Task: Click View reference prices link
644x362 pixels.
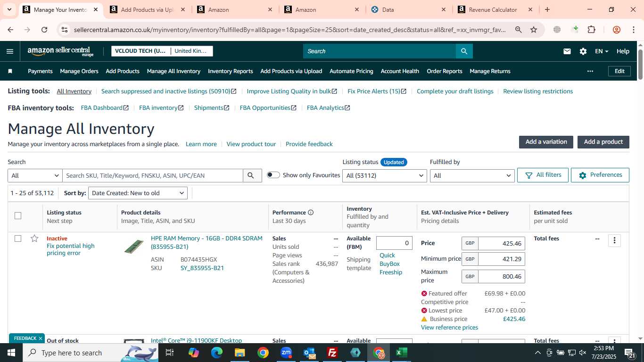Action: [449, 328]
